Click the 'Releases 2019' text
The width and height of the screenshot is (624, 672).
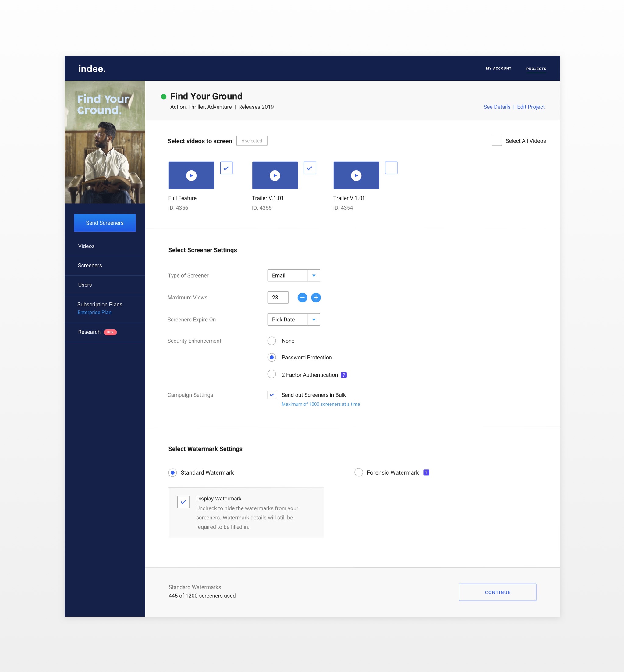click(x=256, y=107)
